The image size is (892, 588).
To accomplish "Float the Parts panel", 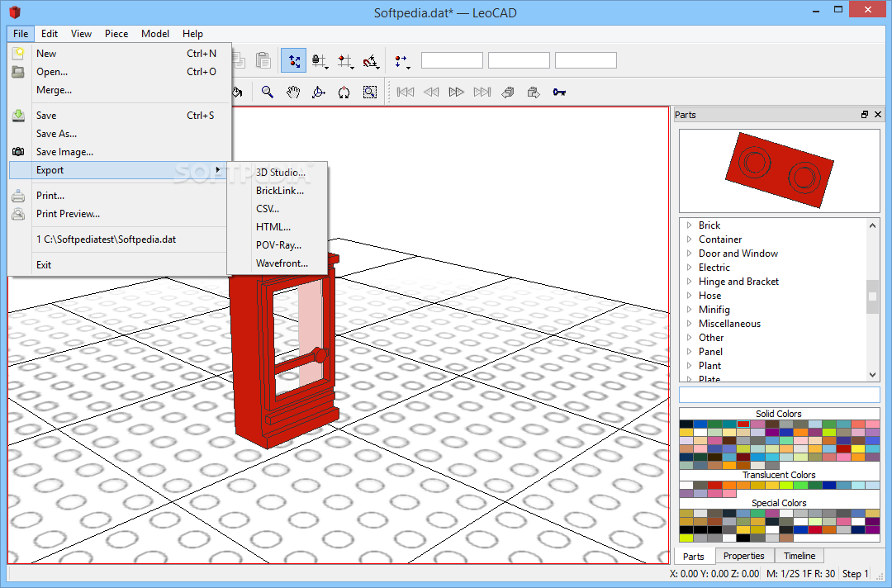I will [865, 114].
